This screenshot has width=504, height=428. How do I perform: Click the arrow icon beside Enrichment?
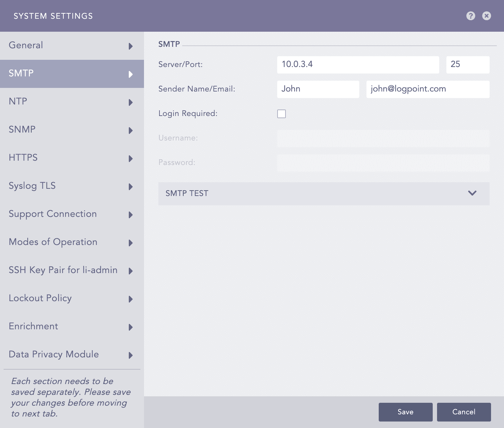[130, 327]
